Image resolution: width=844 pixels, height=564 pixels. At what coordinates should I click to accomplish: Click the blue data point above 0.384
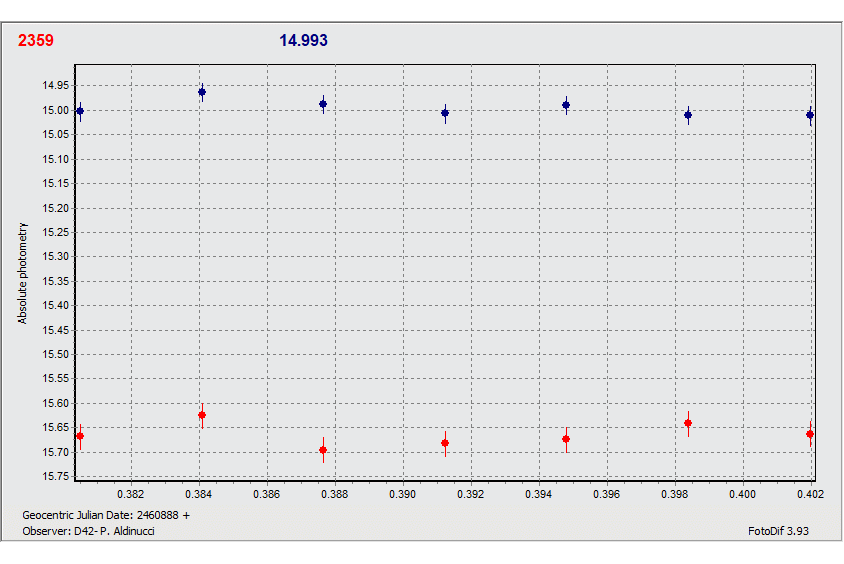(x=202, y=92)
